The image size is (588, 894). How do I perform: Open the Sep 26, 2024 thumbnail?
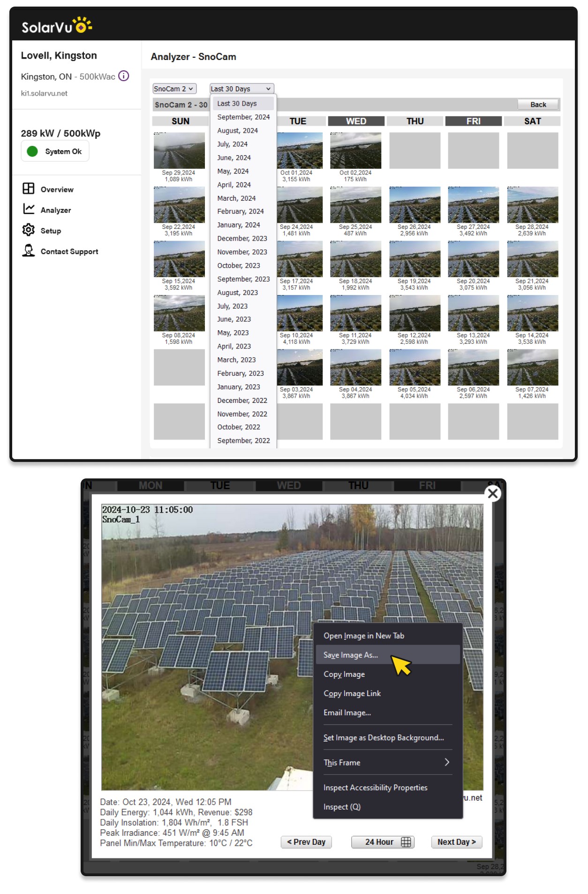click(415, 205)
